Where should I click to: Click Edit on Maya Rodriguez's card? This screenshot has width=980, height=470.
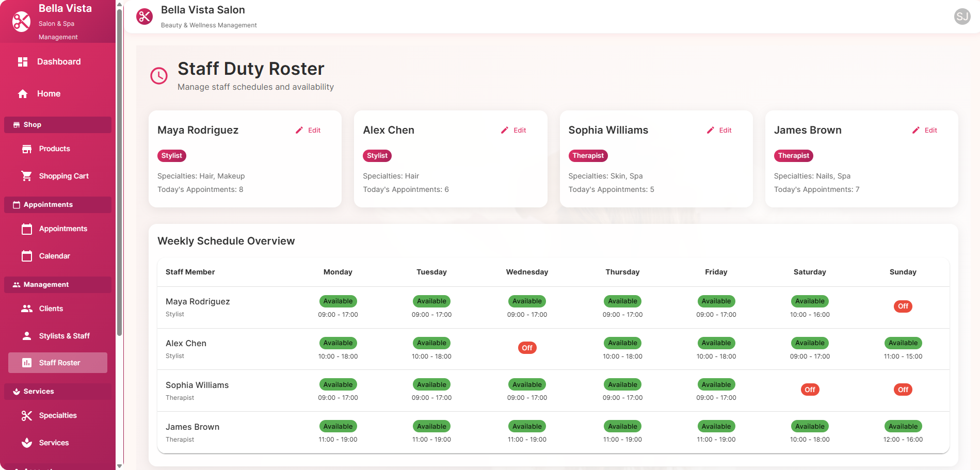tap(309, 130)
